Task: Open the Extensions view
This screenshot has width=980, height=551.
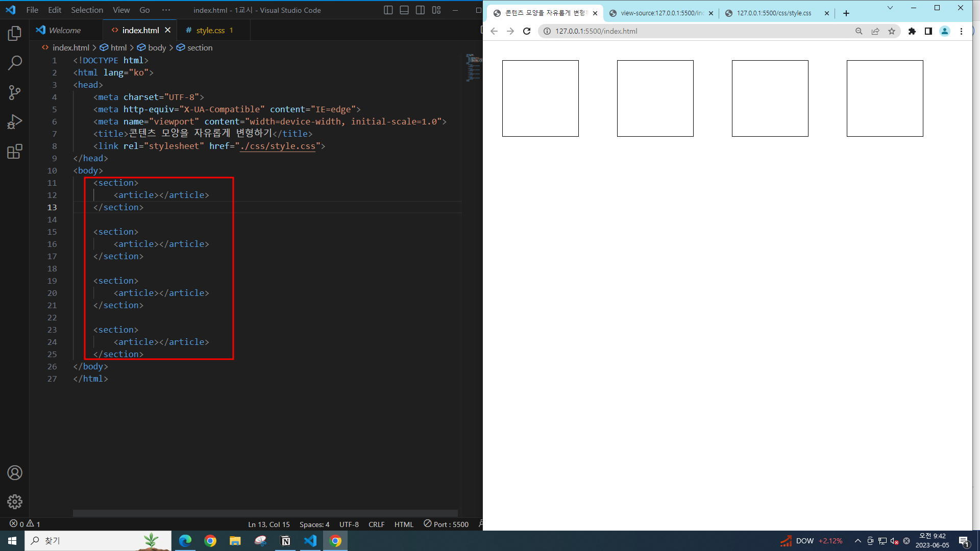Action: point(15,152)
